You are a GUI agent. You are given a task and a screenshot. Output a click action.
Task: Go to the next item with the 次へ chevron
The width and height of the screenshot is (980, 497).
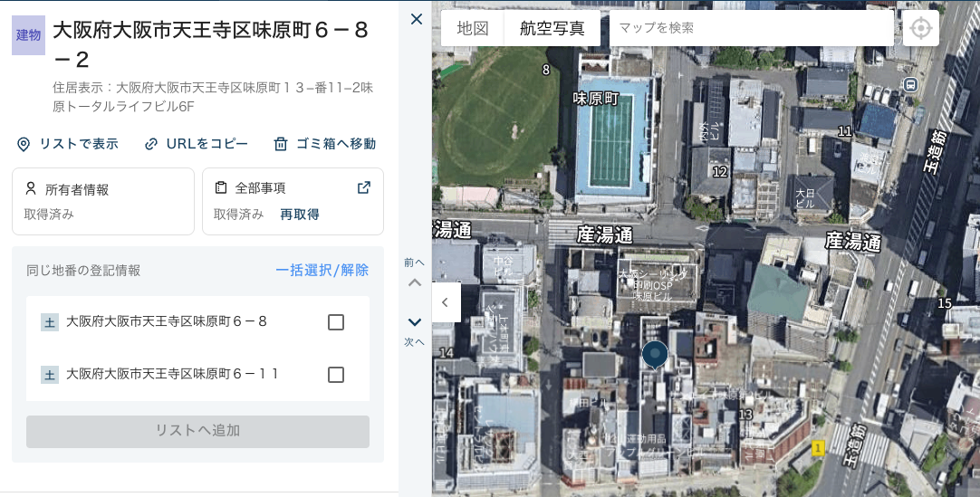point(415,322)
